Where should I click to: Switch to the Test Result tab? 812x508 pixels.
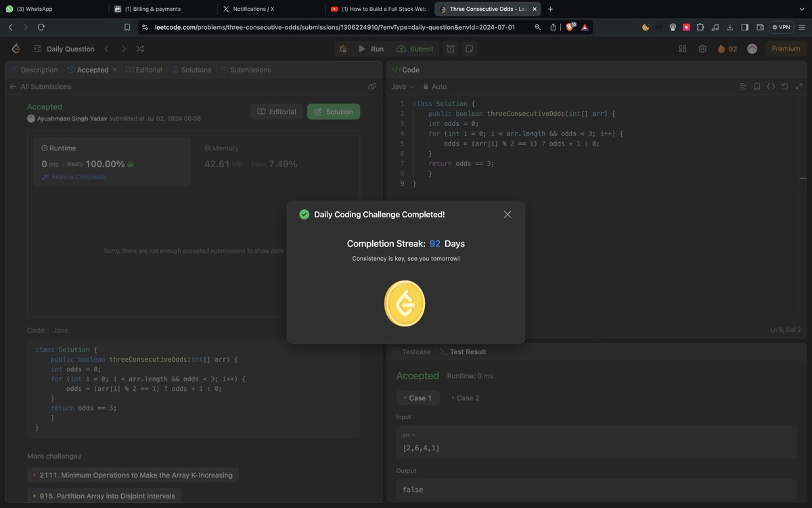pyautogui.click(x=463, y=352)
